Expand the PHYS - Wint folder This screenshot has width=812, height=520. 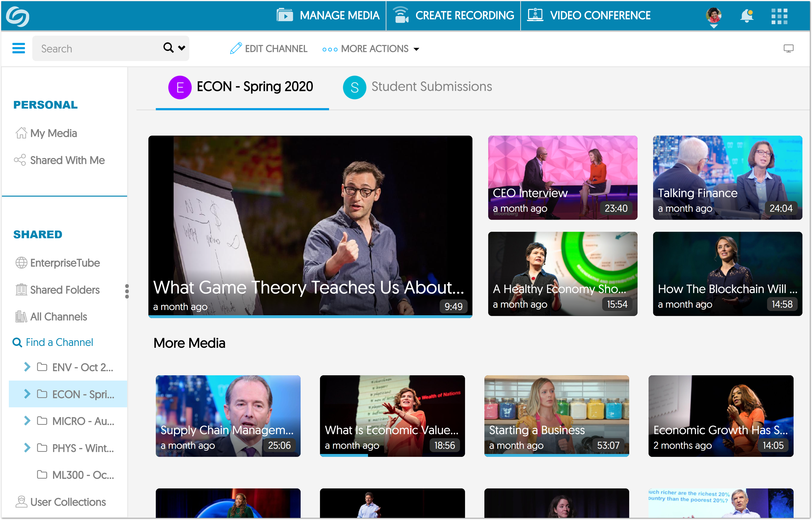(x=27, y=448)
